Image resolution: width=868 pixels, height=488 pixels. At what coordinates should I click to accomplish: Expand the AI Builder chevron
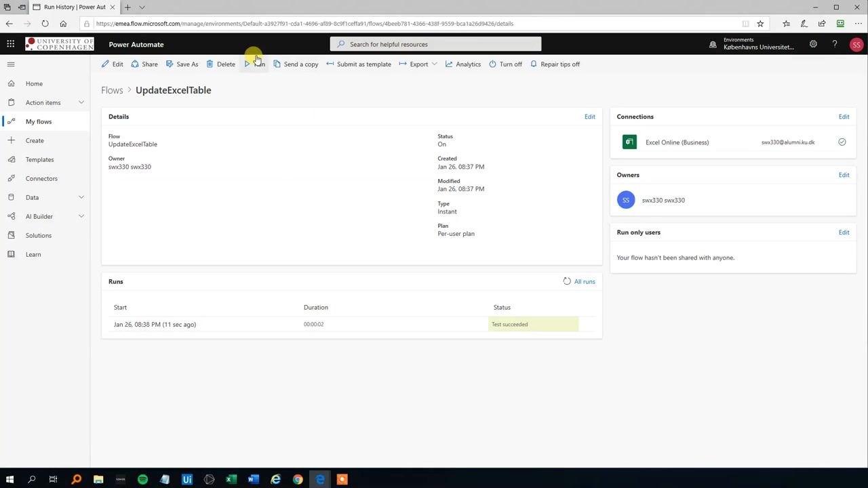[81, 216]
